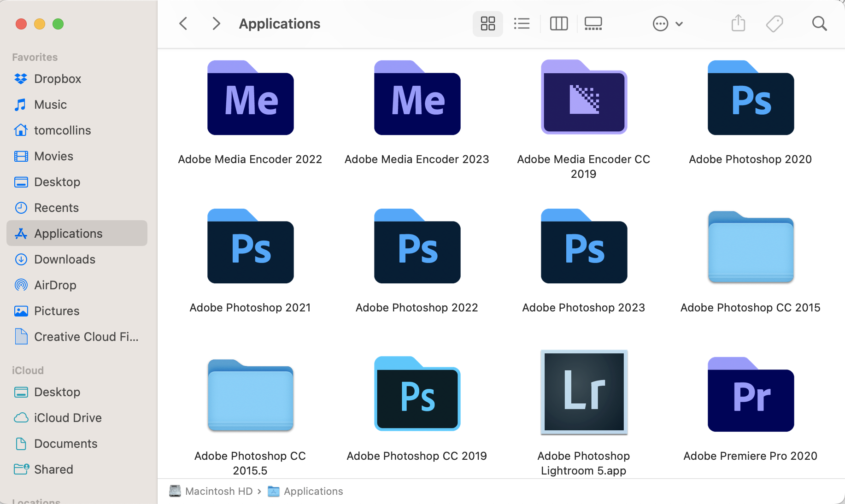Click the Forward navigation button

(216, 23)
